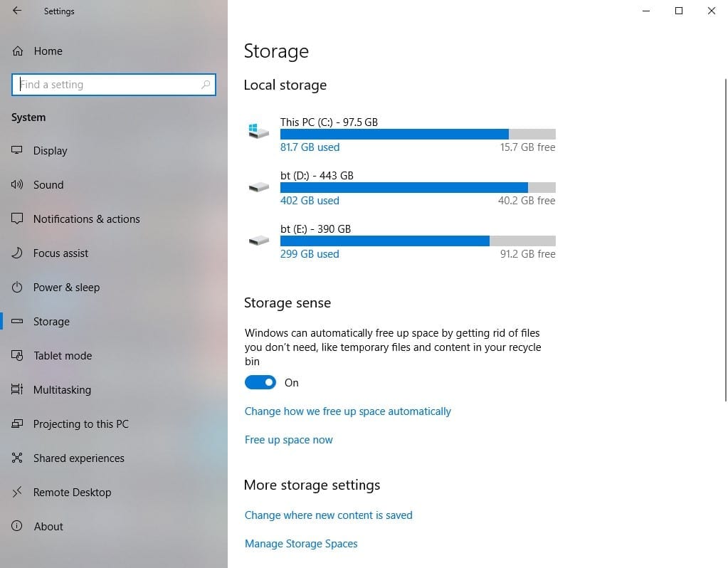Click the C: drive usage bar
The width and height of the screenshot is (728, 568).
[x=418, y=135]
